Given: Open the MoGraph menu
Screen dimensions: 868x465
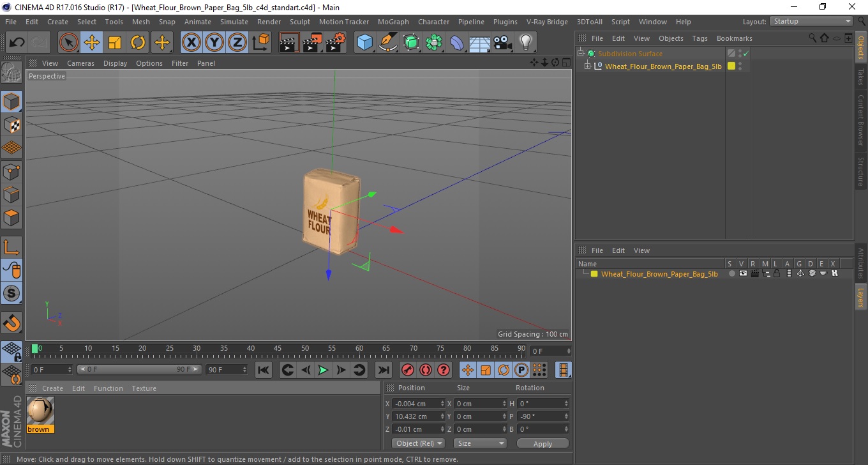Looking at the screenshot, I should (393, 22).
